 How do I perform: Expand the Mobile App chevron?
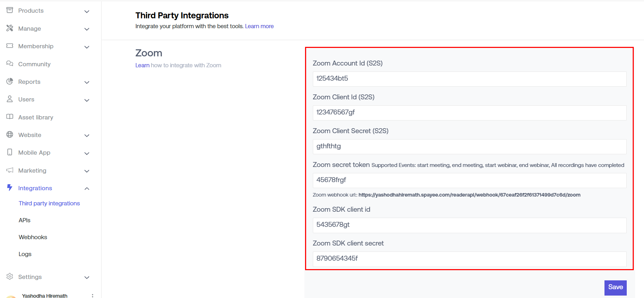pyautogui.click(x=87, y=153)
